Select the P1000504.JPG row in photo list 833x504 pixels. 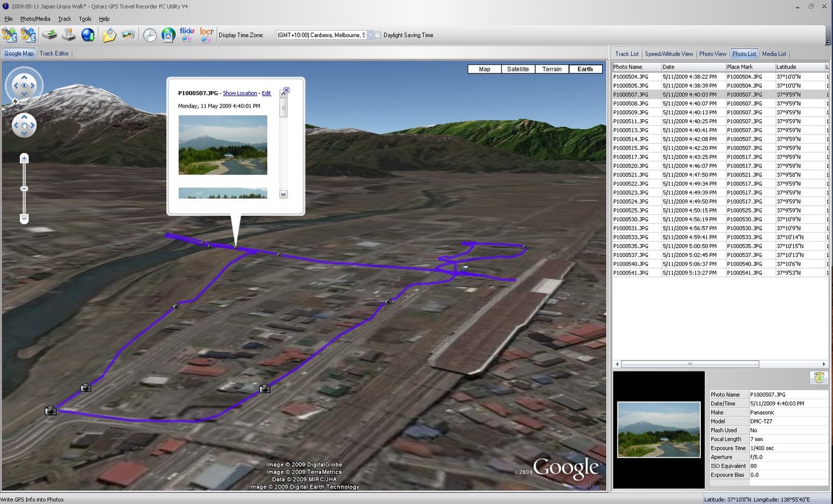[720, 77]
